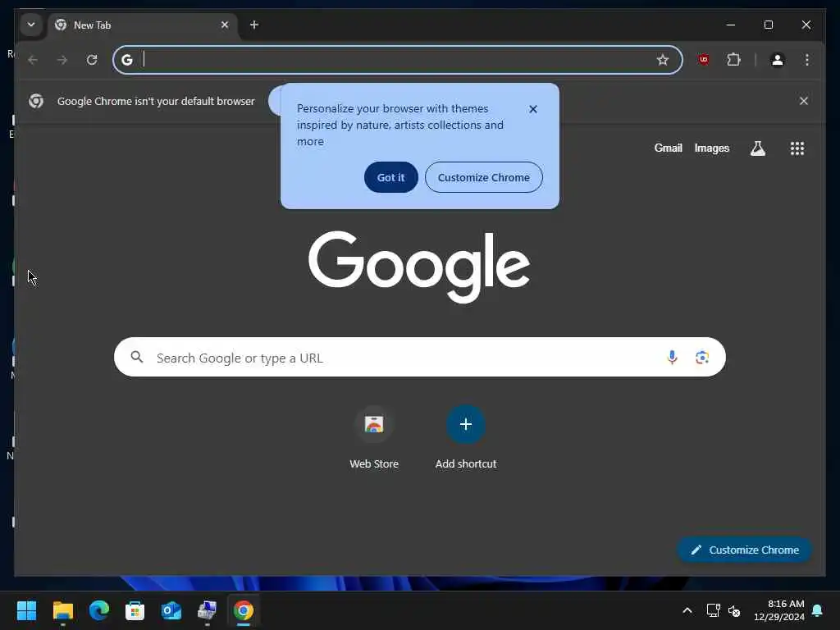840x630 pixels.
Task: Select the New Tab tab
Action: point(143,25)
